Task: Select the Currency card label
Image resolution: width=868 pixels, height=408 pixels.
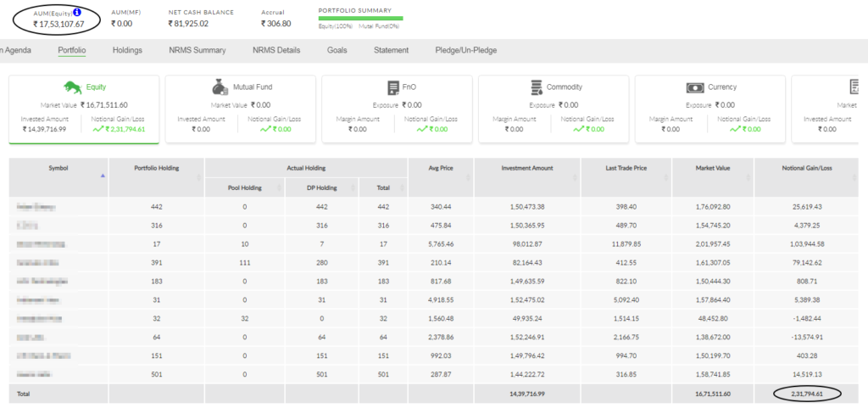Action: (x=722, y=87)
